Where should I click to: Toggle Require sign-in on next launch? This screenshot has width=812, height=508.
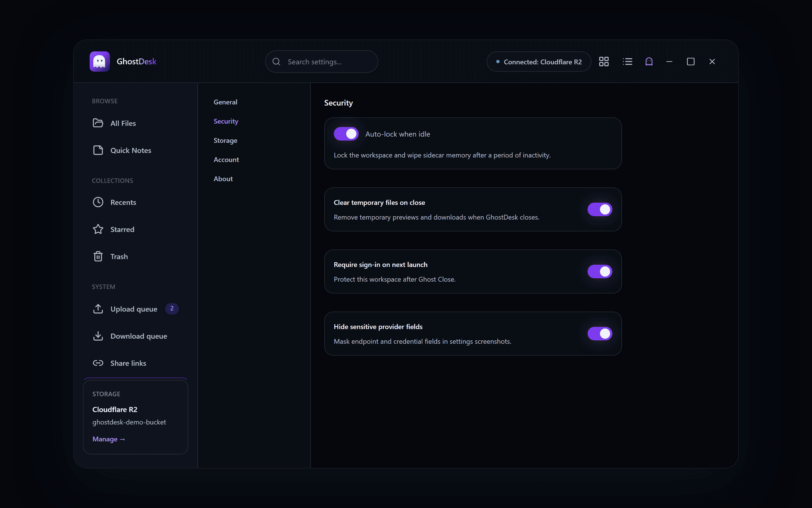(600, 271)
